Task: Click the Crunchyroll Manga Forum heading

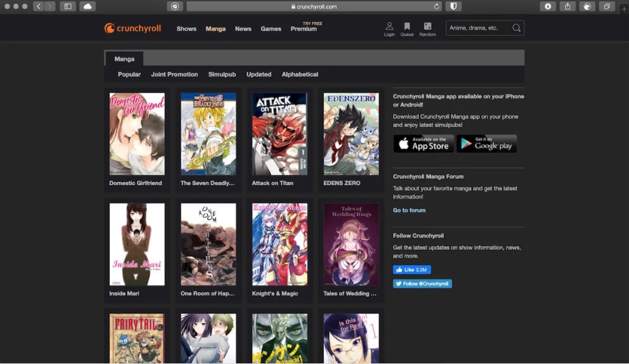Action: (x=428, y=176)
